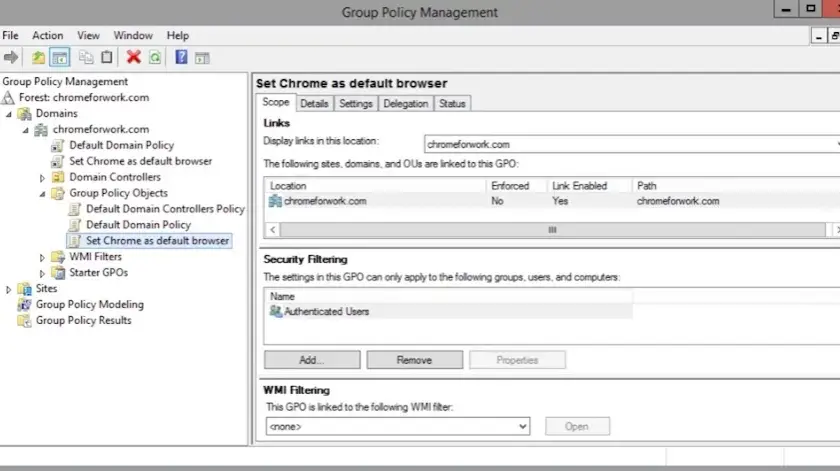840x471 pixels.
Task: Collapse the Domains tree node
Action: point(9,114)
